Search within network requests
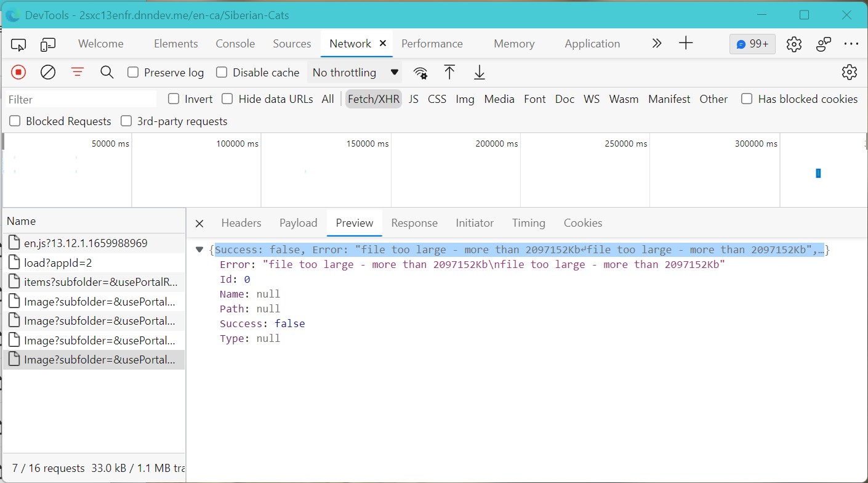The image size is (868, 483). 106,72
